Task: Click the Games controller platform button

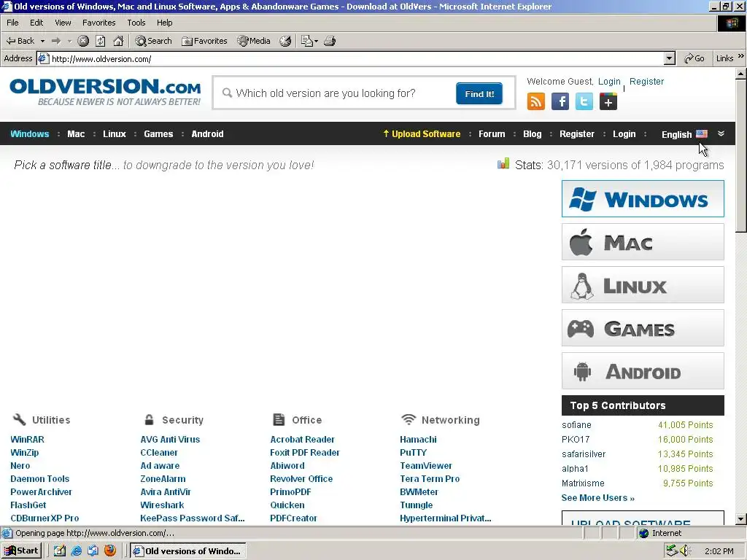Action: click(x=643, y=328)
